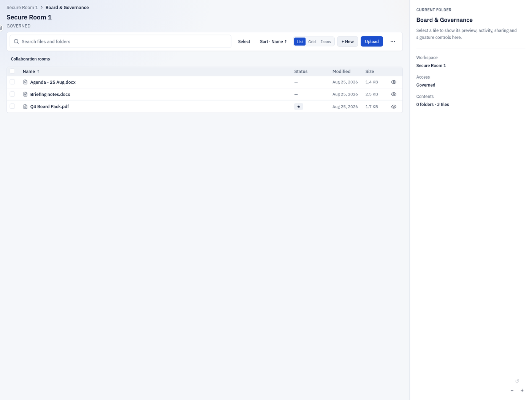The width and height of the screenshot is (532, 400).
Task: Click the Collaboration rooms label
Action: [30, 59]
